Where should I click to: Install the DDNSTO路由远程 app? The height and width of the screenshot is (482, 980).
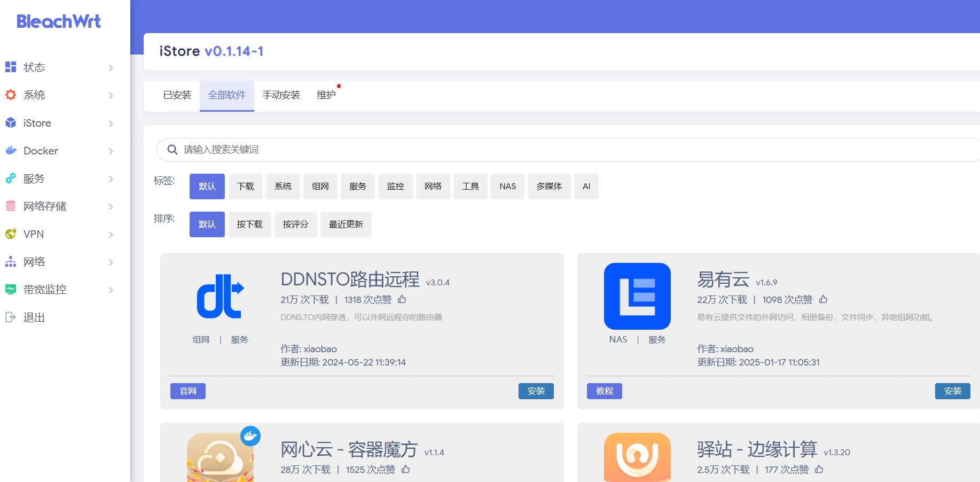(x=536, y=391)
